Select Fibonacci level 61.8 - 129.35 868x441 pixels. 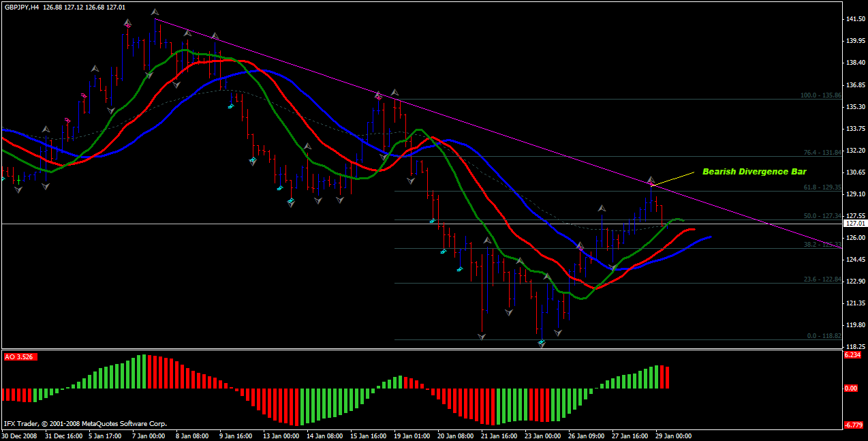(822, 187)
